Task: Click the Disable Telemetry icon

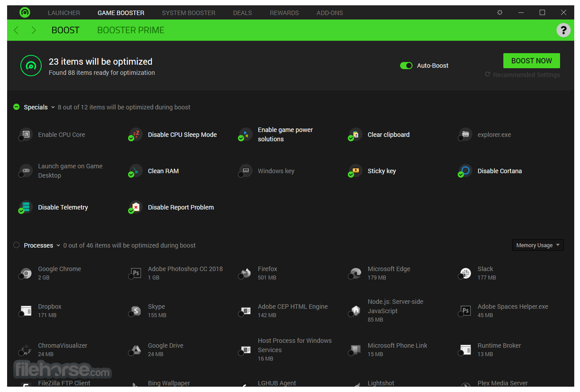Action: click(26, 206)
